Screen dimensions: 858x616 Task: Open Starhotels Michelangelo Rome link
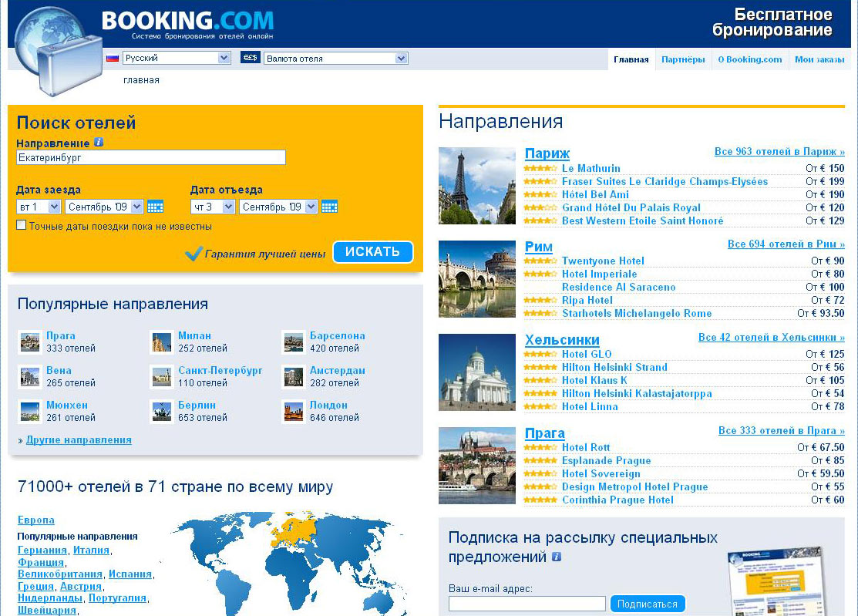coord(637,314)
